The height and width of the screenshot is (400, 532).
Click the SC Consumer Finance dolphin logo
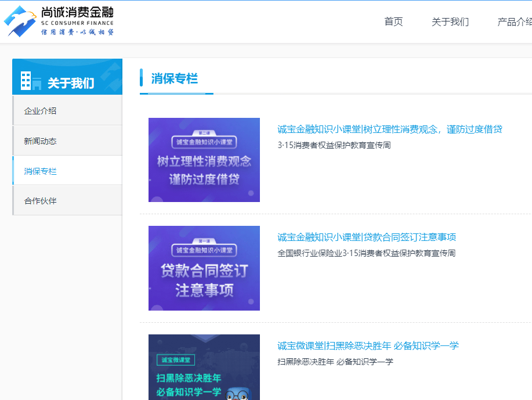click(x=20, y=21)
